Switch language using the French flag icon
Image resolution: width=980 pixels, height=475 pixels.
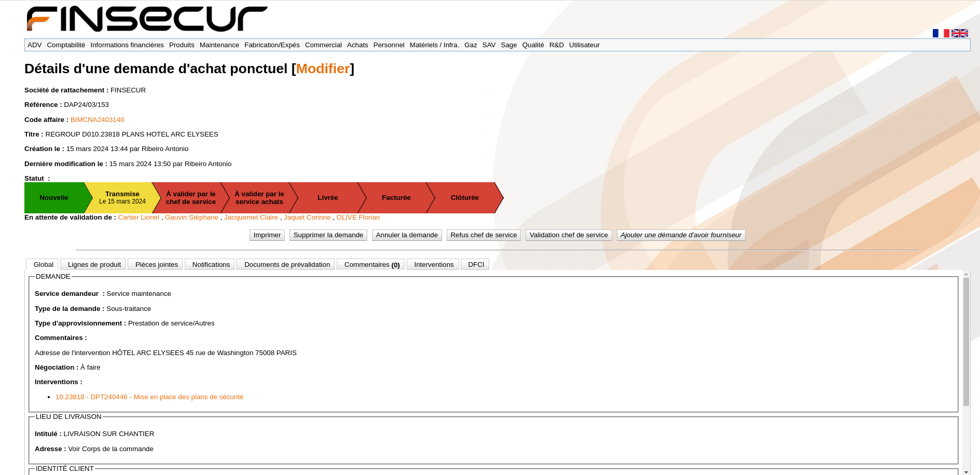(940, 33)
